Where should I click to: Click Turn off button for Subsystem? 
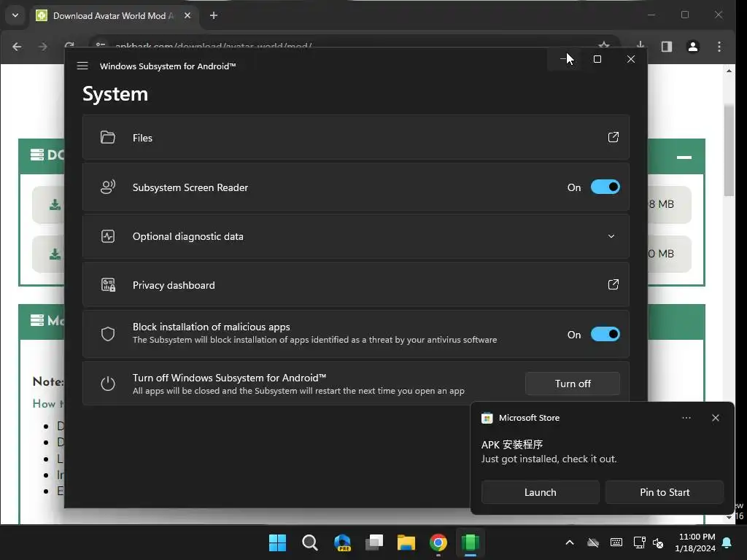point(572,384)
